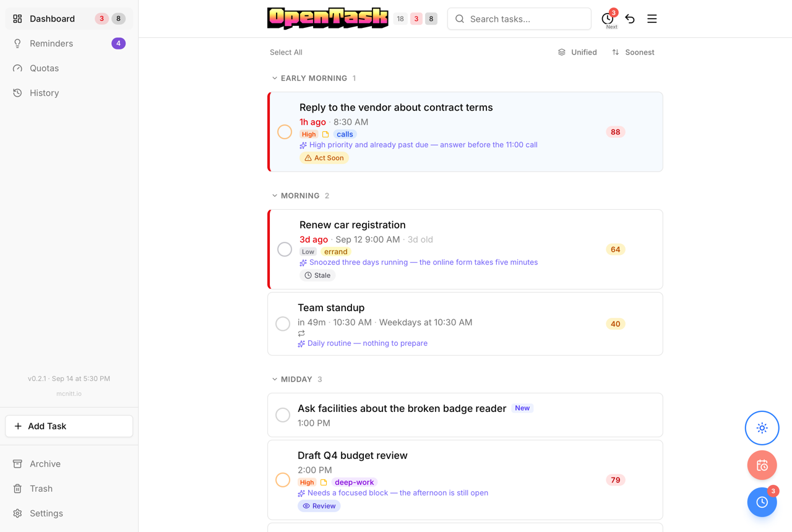Open Settings in the sidebar

[x=69, y=513]
